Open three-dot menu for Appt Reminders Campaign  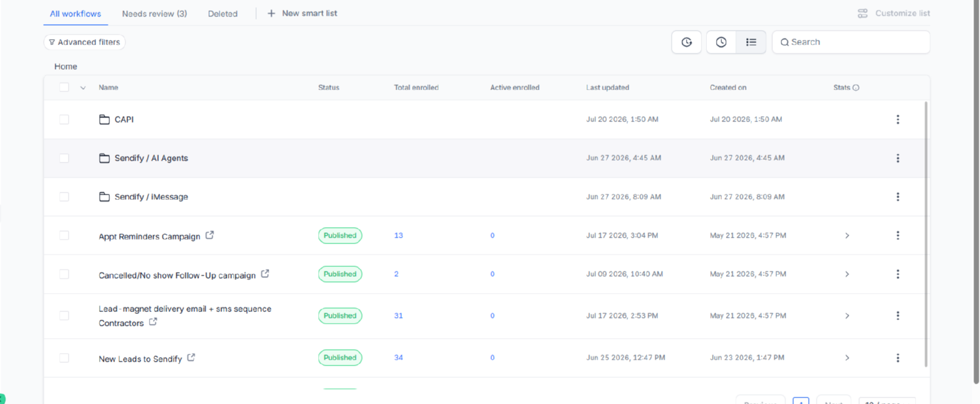898,235
